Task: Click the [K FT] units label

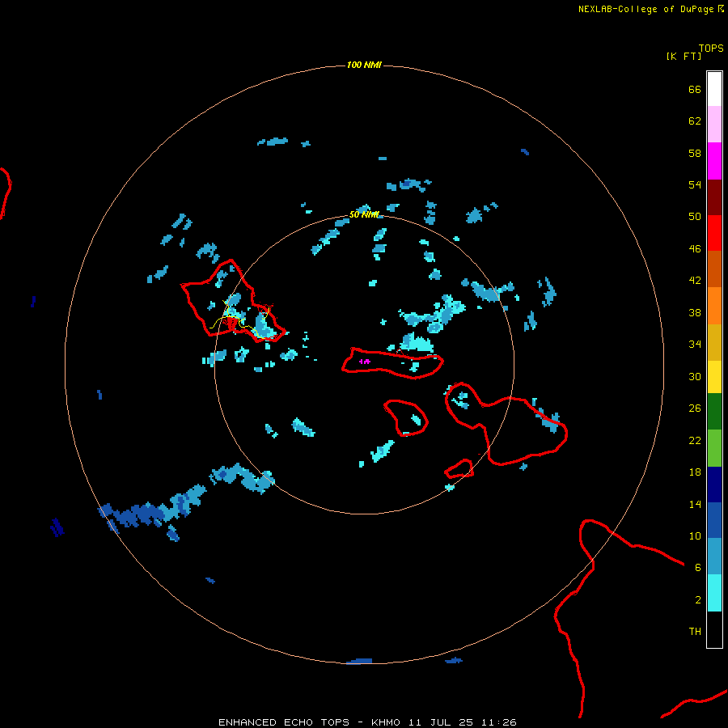Action: click(684, 56)
